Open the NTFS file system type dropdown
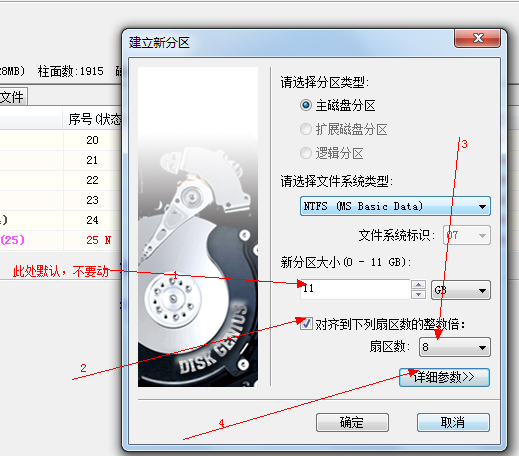 pyautogui.click(x=395, y=206)
